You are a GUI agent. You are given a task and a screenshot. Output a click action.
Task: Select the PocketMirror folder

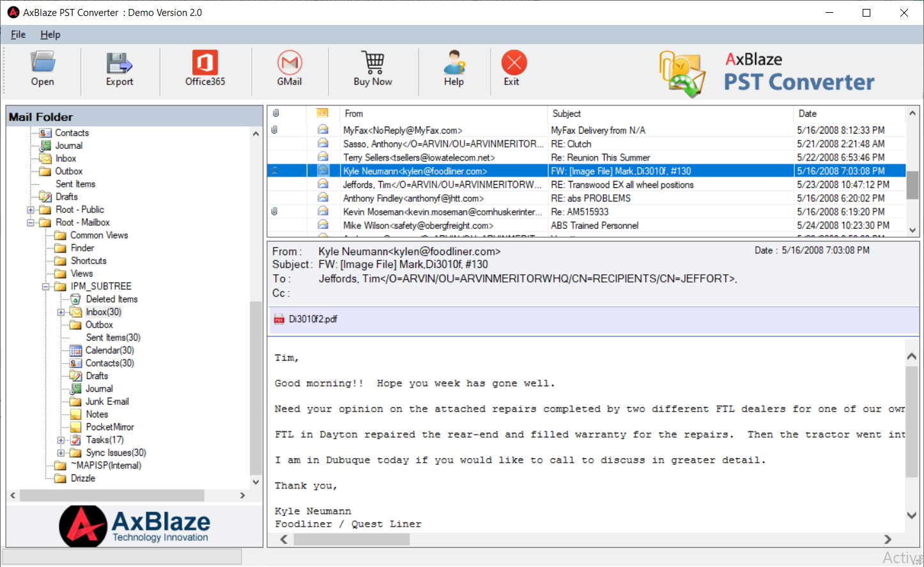(110, 427)
